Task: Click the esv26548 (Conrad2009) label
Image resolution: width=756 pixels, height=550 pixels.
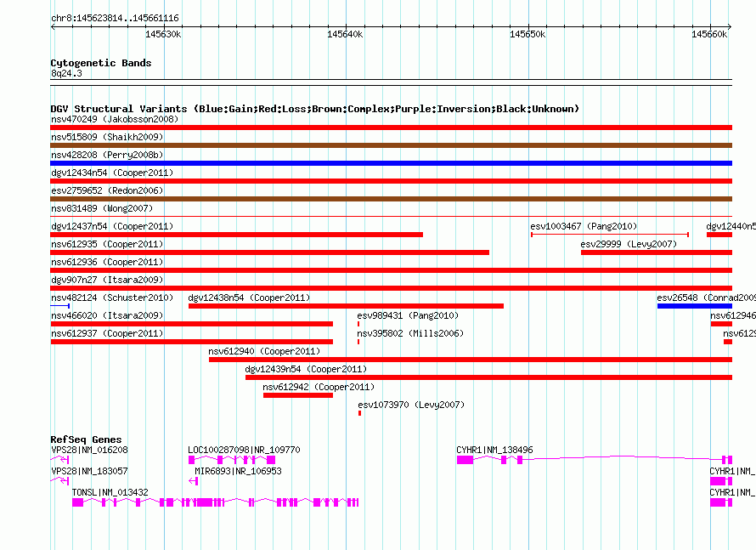Action: click(707, 298)
